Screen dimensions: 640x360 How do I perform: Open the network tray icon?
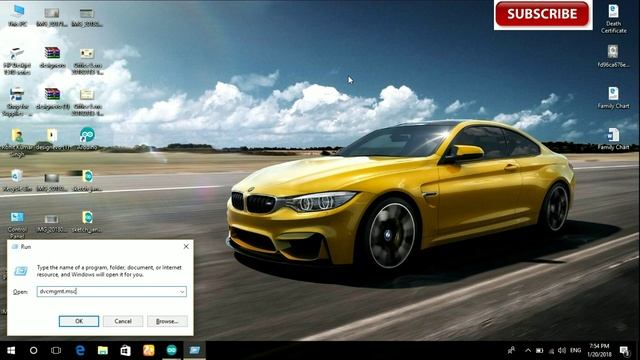point(551,350)
